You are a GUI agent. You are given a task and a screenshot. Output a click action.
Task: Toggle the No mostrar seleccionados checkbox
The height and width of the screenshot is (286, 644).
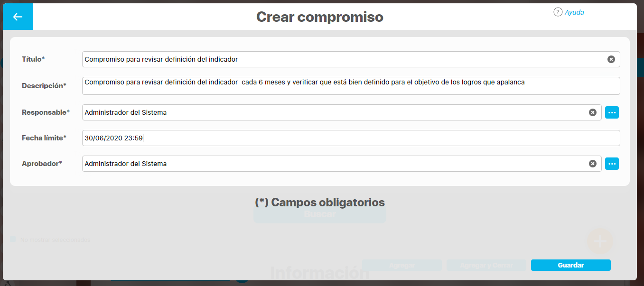click(13, 240)
